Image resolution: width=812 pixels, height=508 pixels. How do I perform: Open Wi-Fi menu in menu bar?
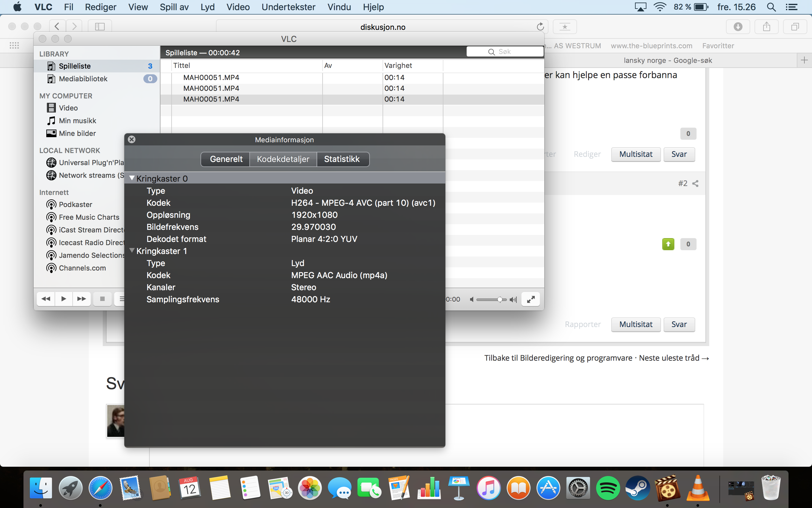tap(660, 7)
